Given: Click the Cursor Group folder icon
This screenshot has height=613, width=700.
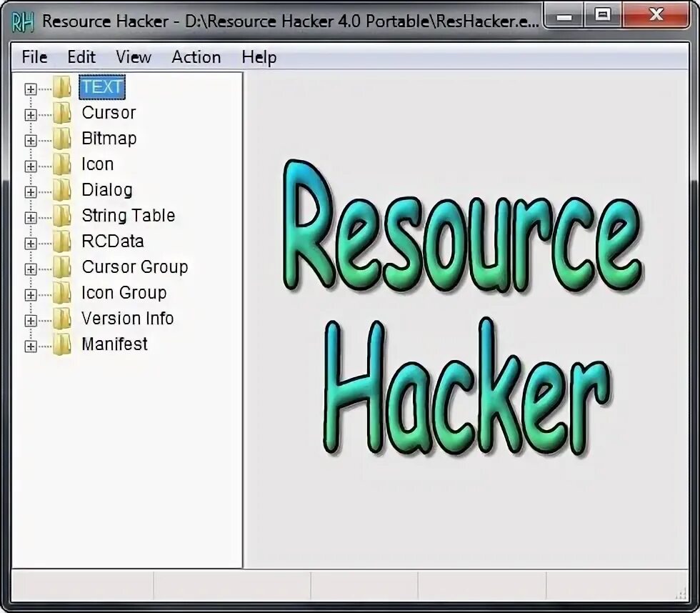Looking at the screenshot, I should coord(61,267).
